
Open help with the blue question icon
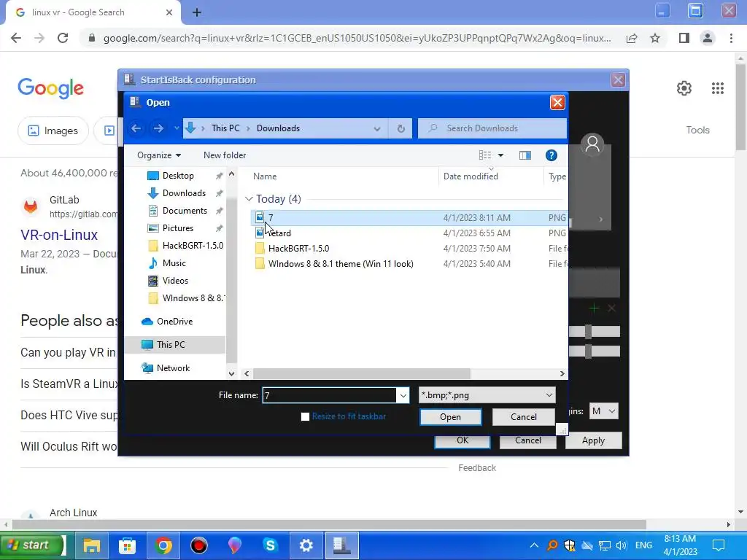(551, 155)
